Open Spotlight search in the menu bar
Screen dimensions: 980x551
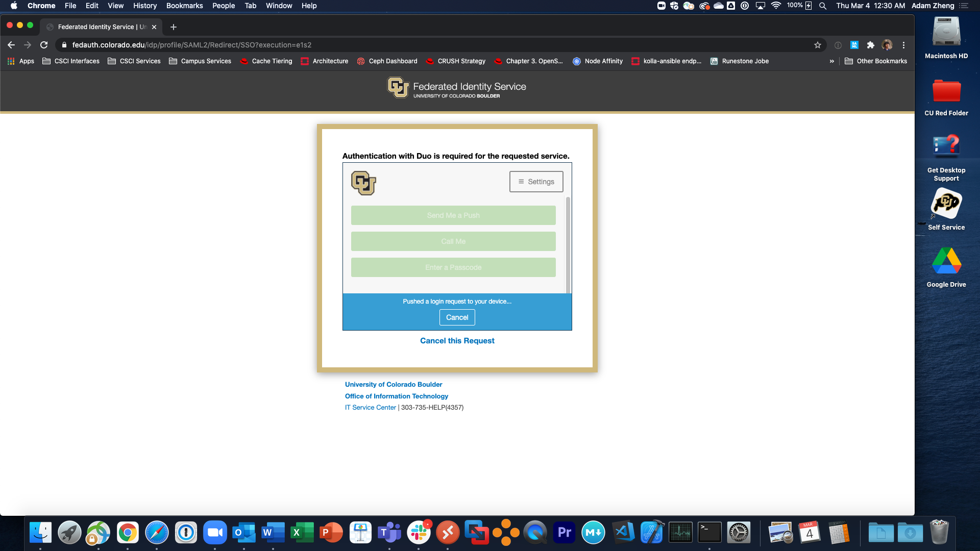[x=823, y=6]
